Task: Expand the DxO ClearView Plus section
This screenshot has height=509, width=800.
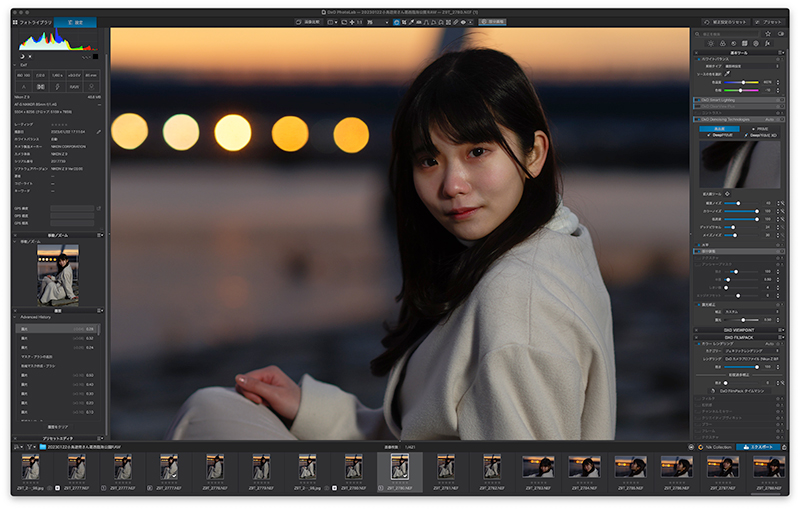Action: coord(738,107)
